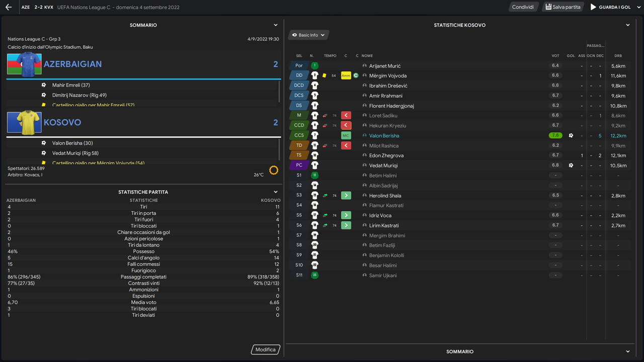Click the green substituted-on arrow for Lirim Kastrati
This screenshot has width=644, height=362.
click(x=346, y=225)
